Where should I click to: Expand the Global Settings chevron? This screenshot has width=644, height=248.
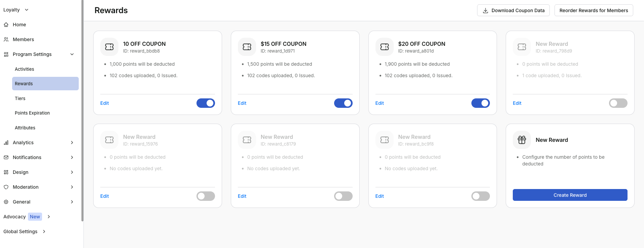(44, 231)
